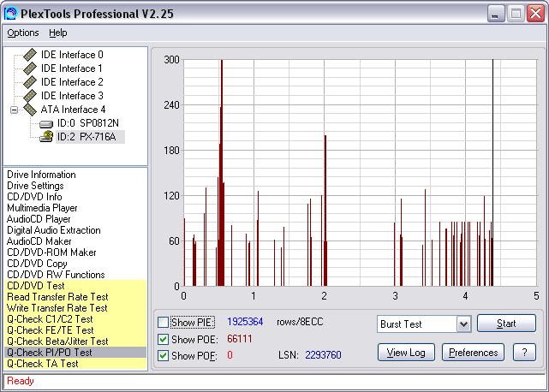Click the ATA Interface 4 chip icon
The height and width of the screenshot is (392, 549).
click(30, 110)
